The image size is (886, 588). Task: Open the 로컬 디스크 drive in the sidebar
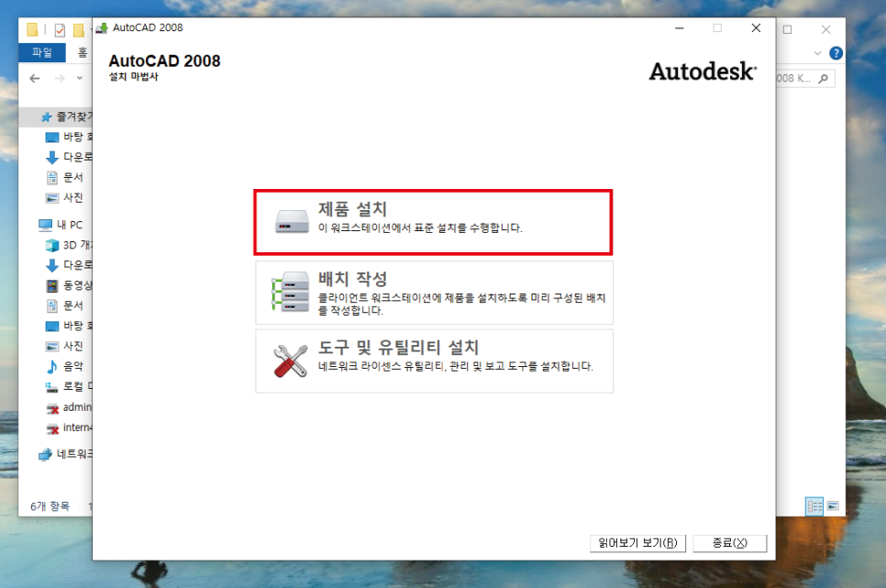tap(69, 387)
